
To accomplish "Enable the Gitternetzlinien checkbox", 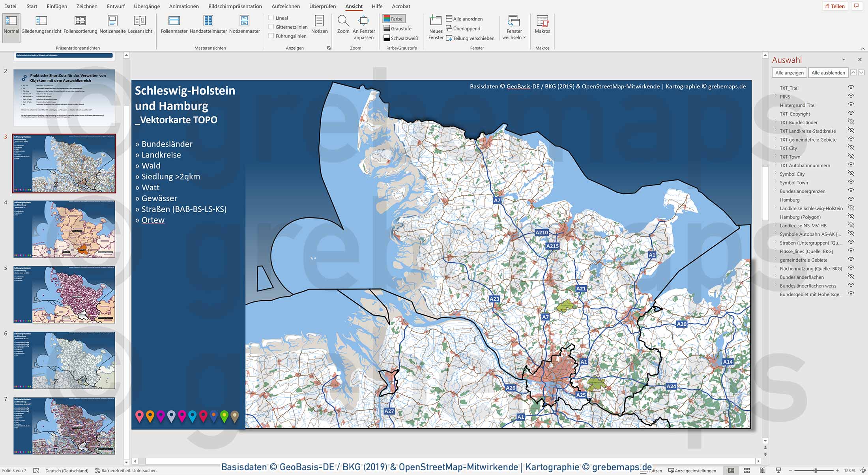I will pos(271,27).
